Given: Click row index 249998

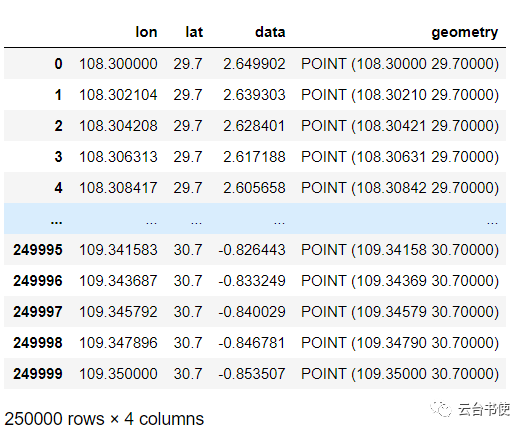Looking at the screenshot, I should click(38, 343).
